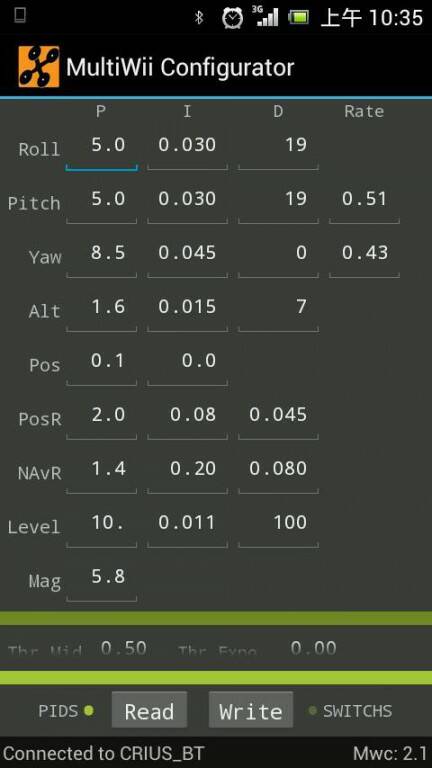432x768 pixels.
Task: Select the Alt D value field
Action: [x=278, y=312]
